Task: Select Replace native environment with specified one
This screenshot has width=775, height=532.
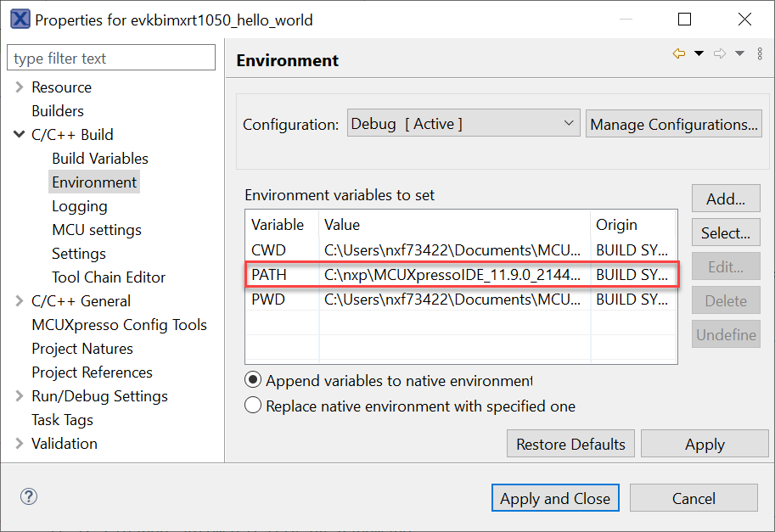Action: click(x=253, y=406)
